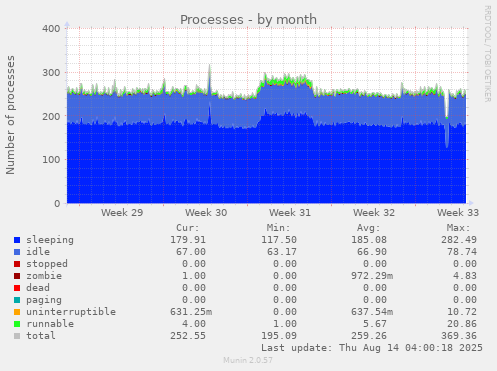This screenshot has height=371, width=497.
Task: Click total minimum value 195.09
Action: pos(279,336)
